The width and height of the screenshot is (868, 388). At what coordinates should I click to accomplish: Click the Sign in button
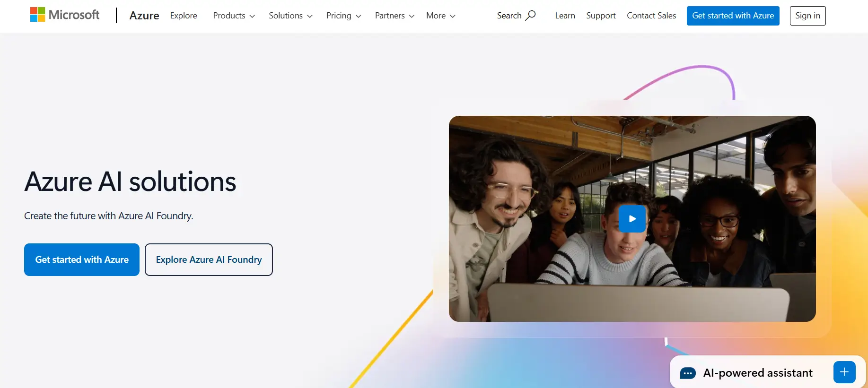click(807, 16)
